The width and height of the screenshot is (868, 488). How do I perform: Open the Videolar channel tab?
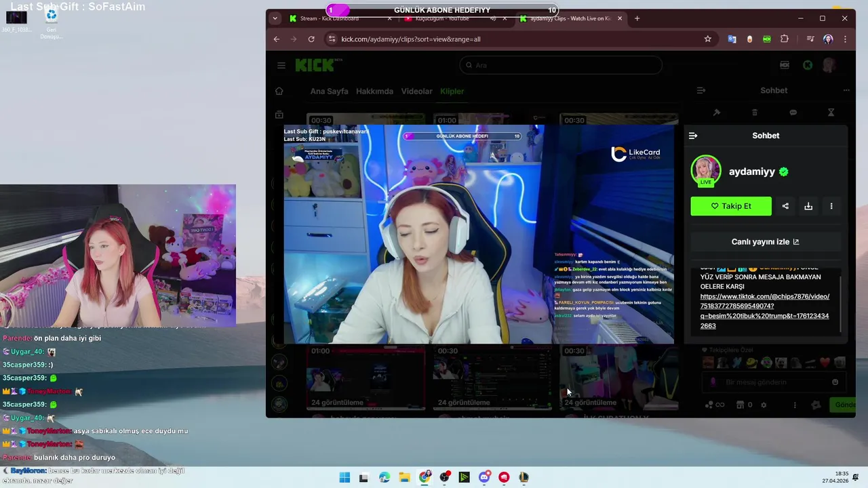coord(416,91)
